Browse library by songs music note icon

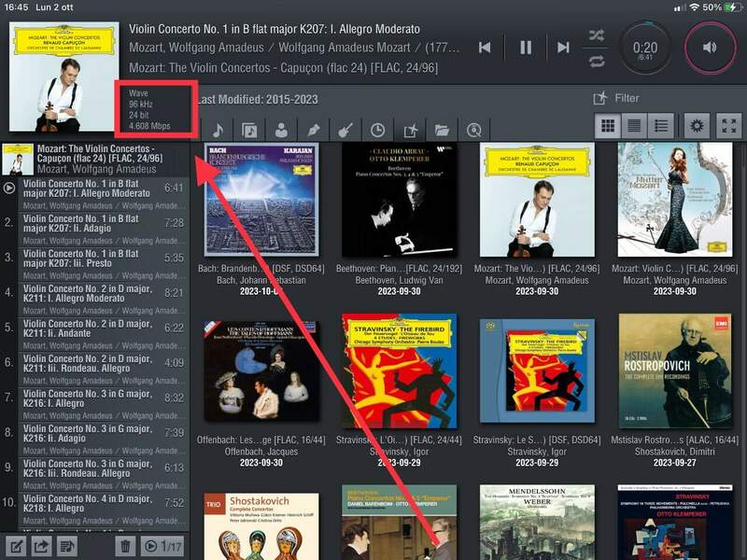(217, 130)
